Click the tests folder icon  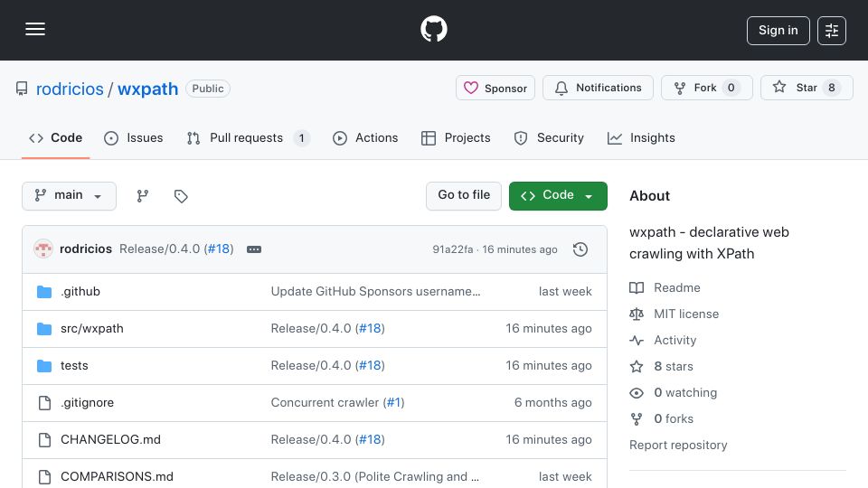coord(44,366)
